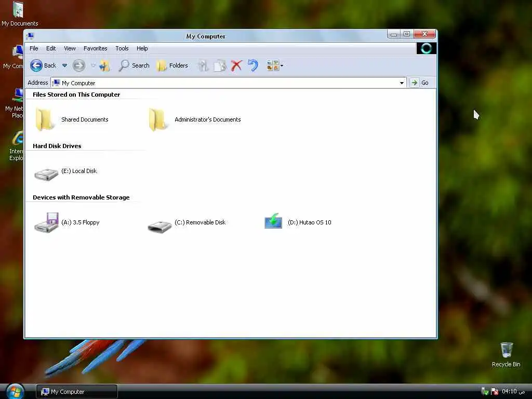Screen dimensions: 532x399
Task: Click the security alert tray icon
Action: [495, 392]
